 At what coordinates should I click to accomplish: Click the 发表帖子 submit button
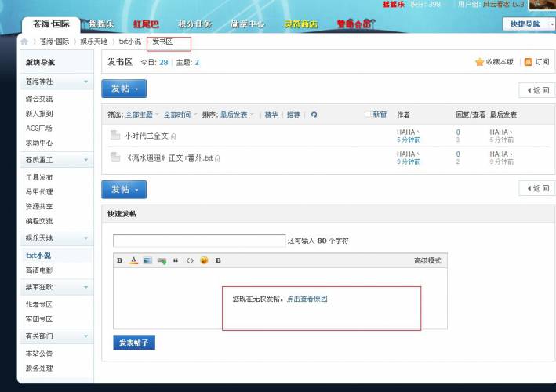click(x=134, y=343)
